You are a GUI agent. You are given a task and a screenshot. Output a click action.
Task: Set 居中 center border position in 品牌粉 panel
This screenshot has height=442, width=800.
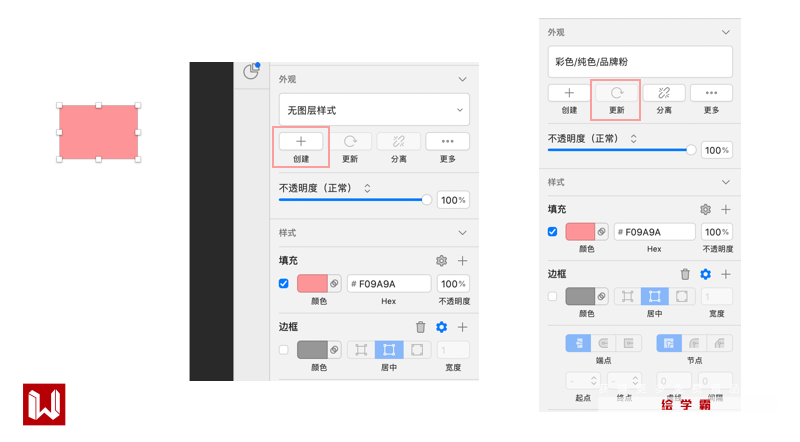pos(655,296)
